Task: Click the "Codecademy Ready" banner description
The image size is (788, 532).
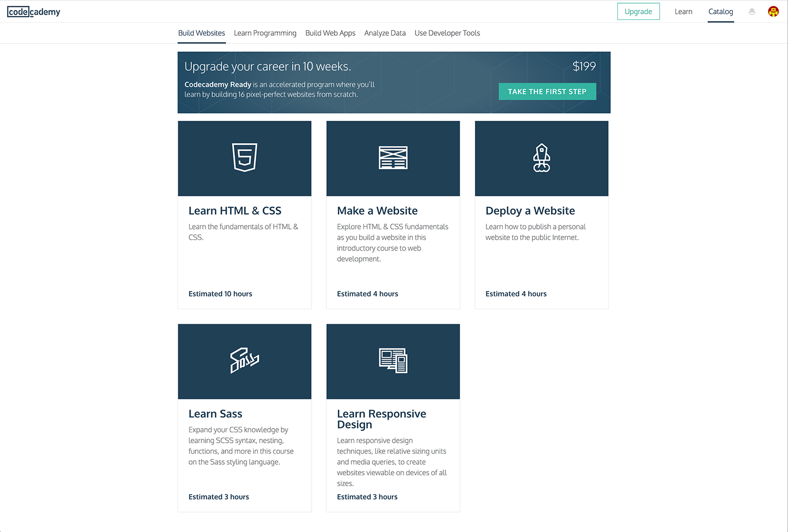Action: tap(279, 89)
